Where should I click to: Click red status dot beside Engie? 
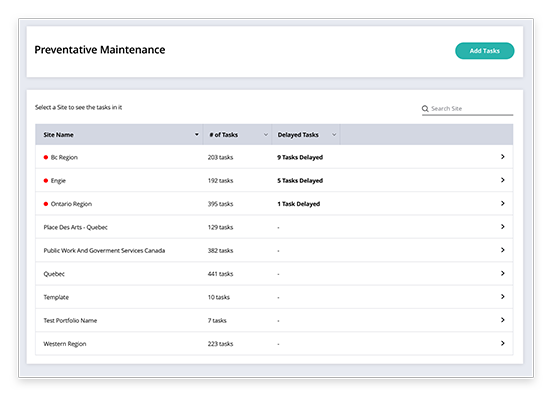(46, 181)
